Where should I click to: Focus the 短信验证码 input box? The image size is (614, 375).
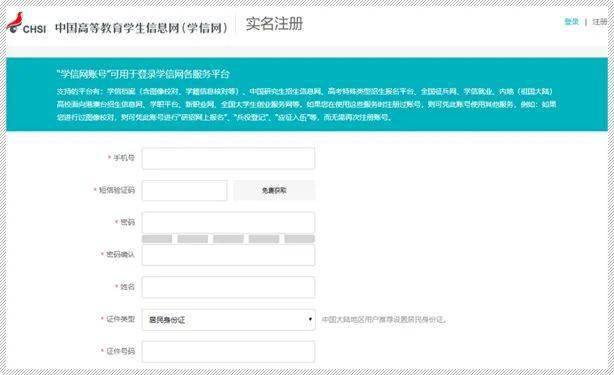184,191
